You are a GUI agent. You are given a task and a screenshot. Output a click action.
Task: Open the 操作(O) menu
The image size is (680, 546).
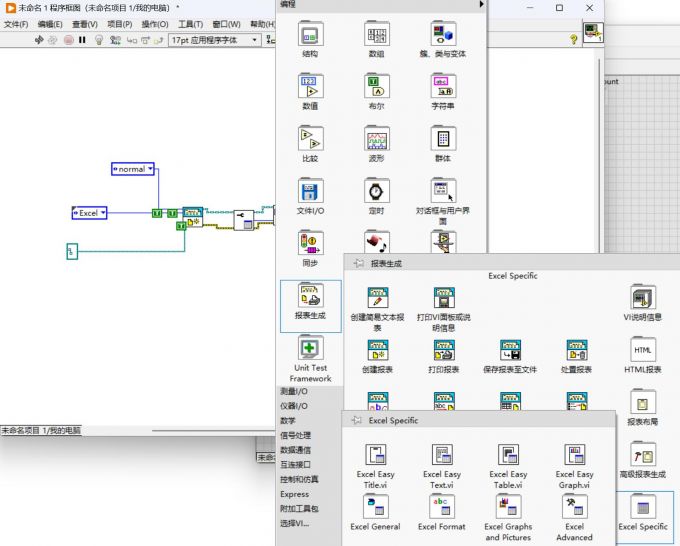tap(155, 24)
